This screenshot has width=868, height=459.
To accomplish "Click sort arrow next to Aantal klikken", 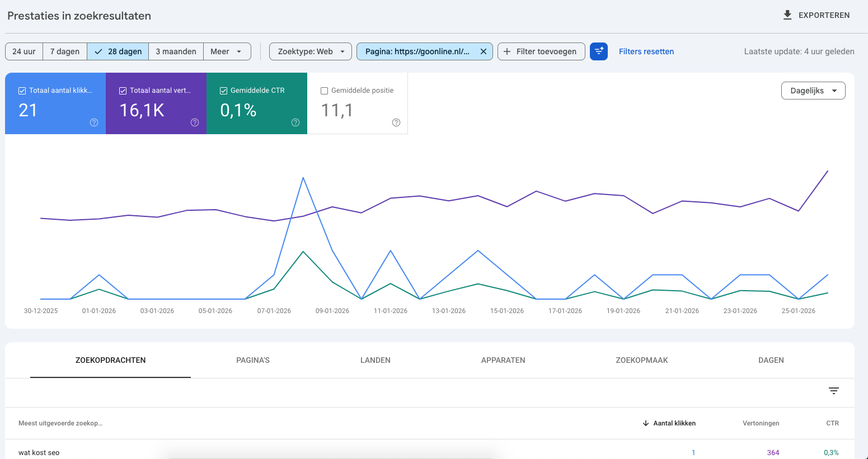I will tap(646, 423).
